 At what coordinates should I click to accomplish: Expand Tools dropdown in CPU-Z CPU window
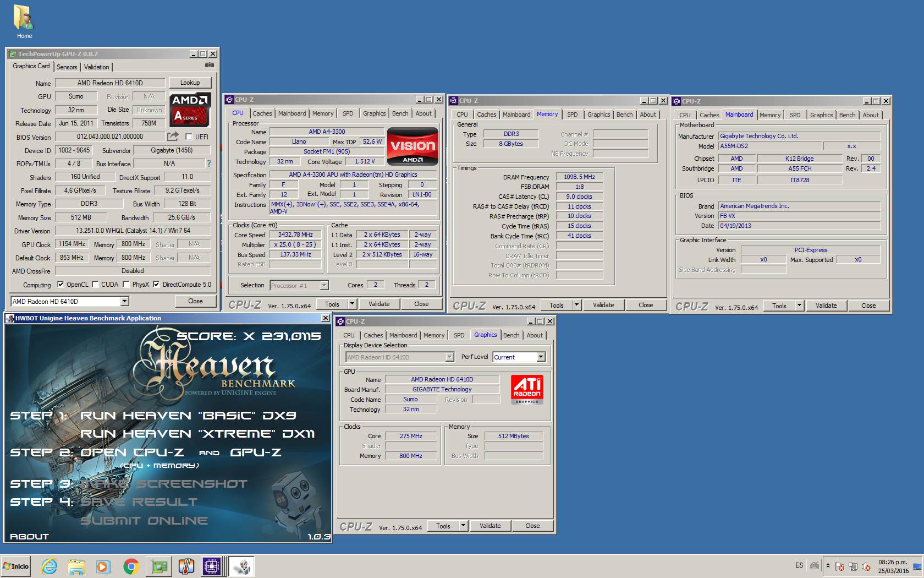353,304
